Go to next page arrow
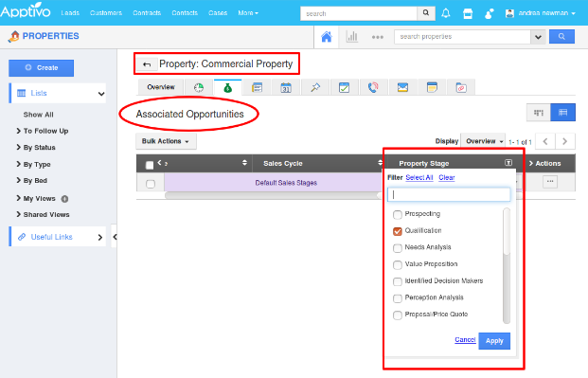Image resolution: width=588 pixels, height=378 pixels. click(x=564, y=141)
